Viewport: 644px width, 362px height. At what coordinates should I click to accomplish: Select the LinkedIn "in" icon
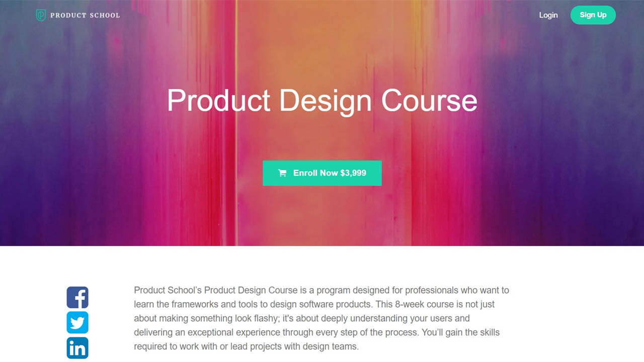77,347
